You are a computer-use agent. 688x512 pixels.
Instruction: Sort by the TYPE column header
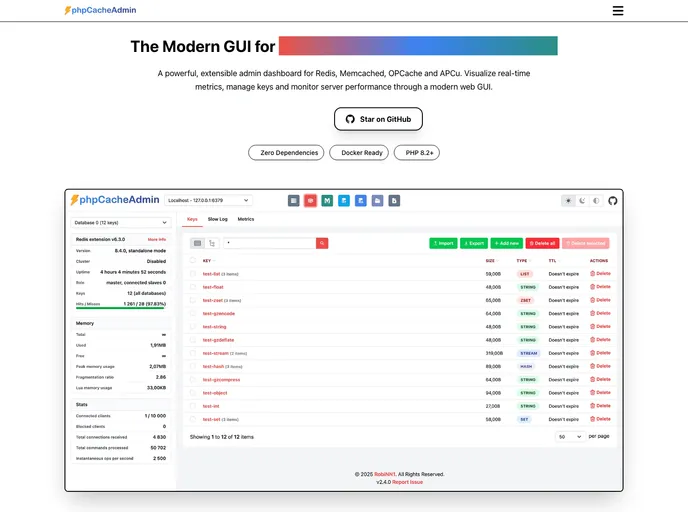pyautogui.click(x=522, y=261)
